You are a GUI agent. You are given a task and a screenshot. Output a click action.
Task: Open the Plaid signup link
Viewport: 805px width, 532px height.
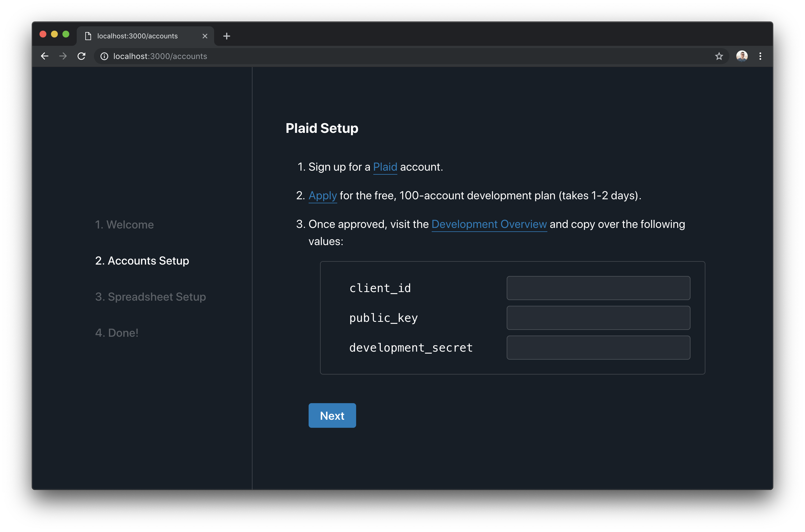tap(385, 167)
